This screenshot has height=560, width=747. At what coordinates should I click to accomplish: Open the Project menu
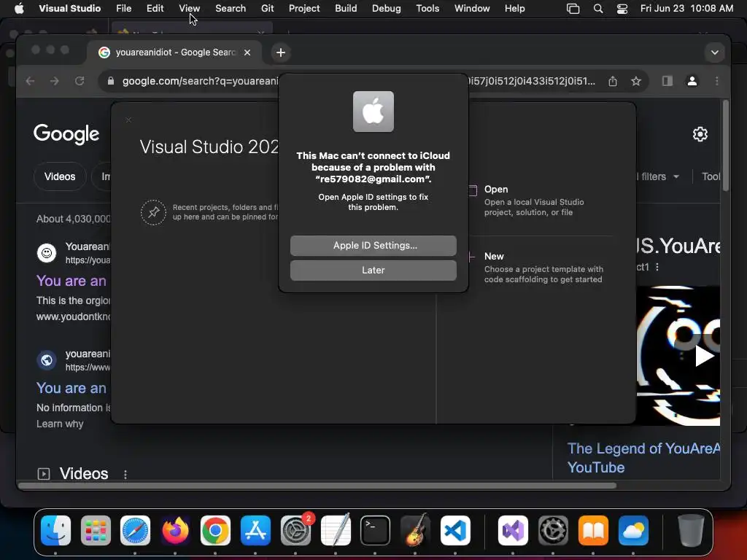[x=304, y=8]
